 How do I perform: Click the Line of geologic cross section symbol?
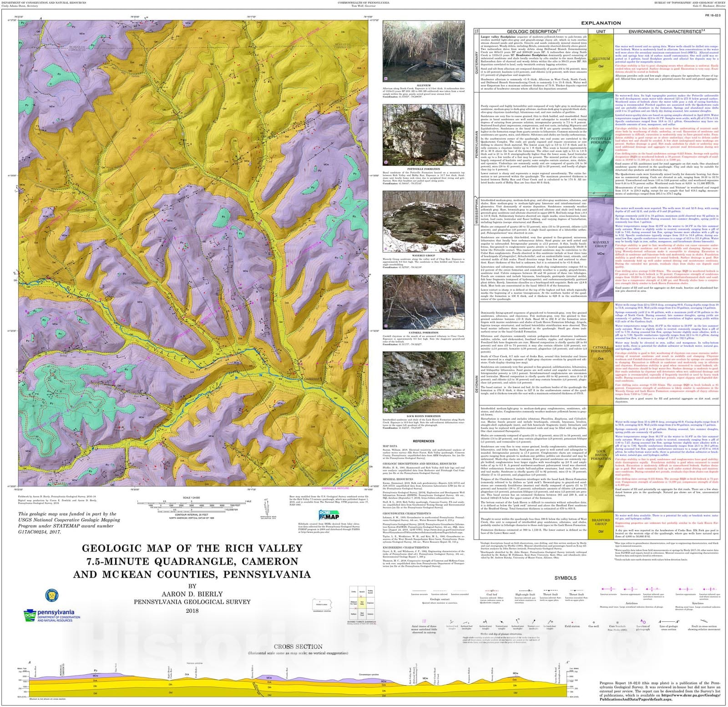667,621
